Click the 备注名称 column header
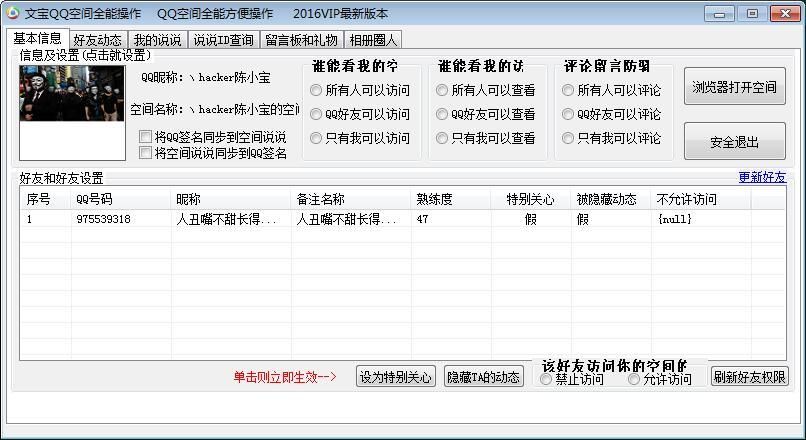This screenshot has height=440, width=806. coord(351,199)
